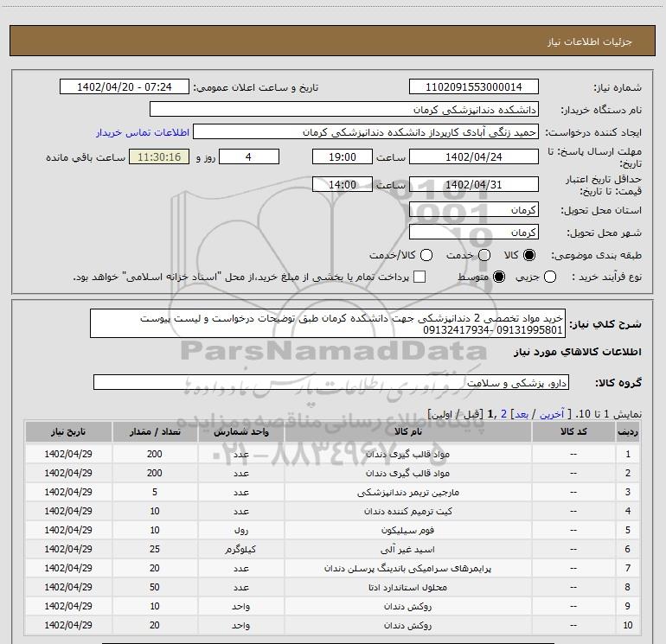Click quantity 50 in محلول استاندارد ادتا row

coord(155,587)
